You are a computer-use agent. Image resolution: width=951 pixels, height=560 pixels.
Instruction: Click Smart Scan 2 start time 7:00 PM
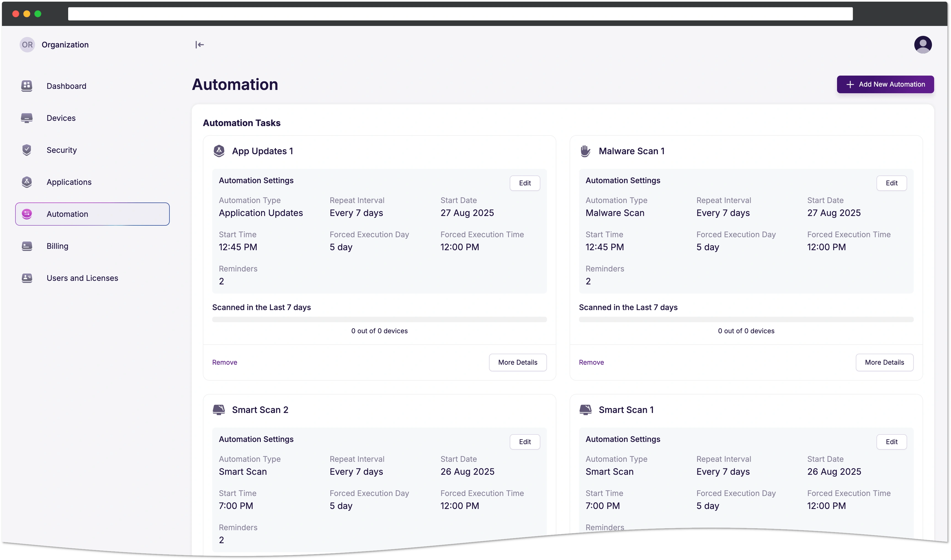[x=236, y=506]
